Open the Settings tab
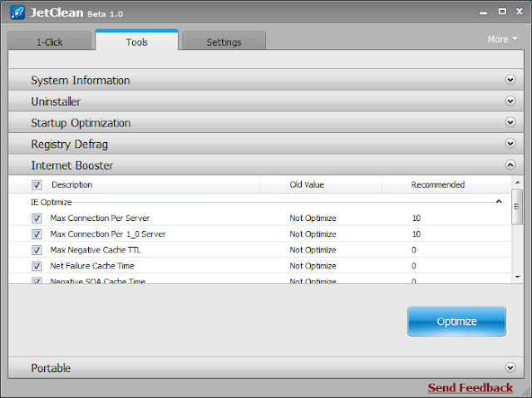532x398 pixels. point(224,42)
